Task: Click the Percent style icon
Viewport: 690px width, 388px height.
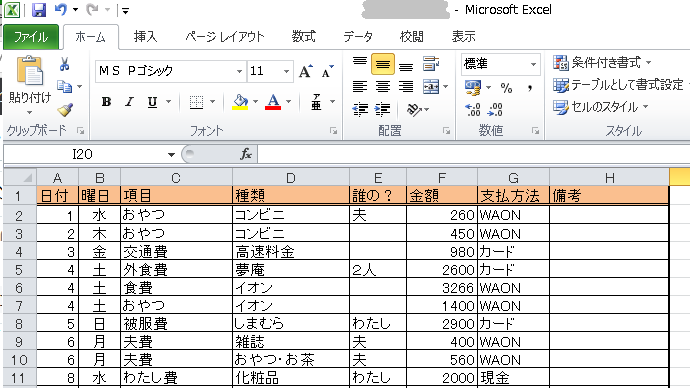Action: [506, 88]
